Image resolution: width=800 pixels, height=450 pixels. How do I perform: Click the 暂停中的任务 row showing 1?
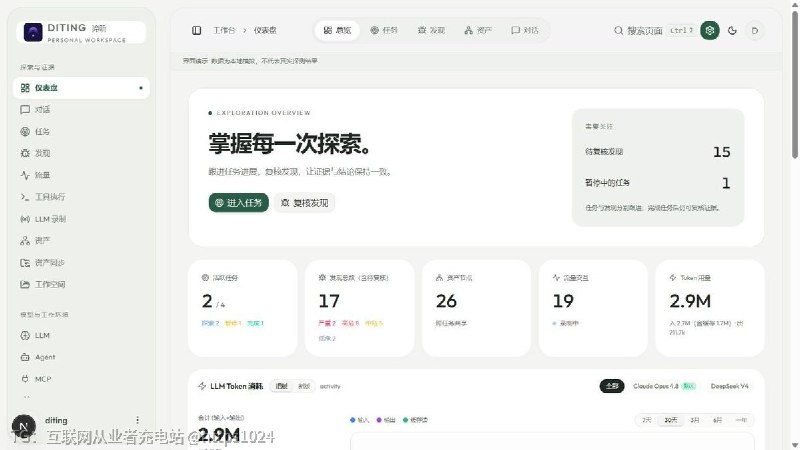coord(658,183)
